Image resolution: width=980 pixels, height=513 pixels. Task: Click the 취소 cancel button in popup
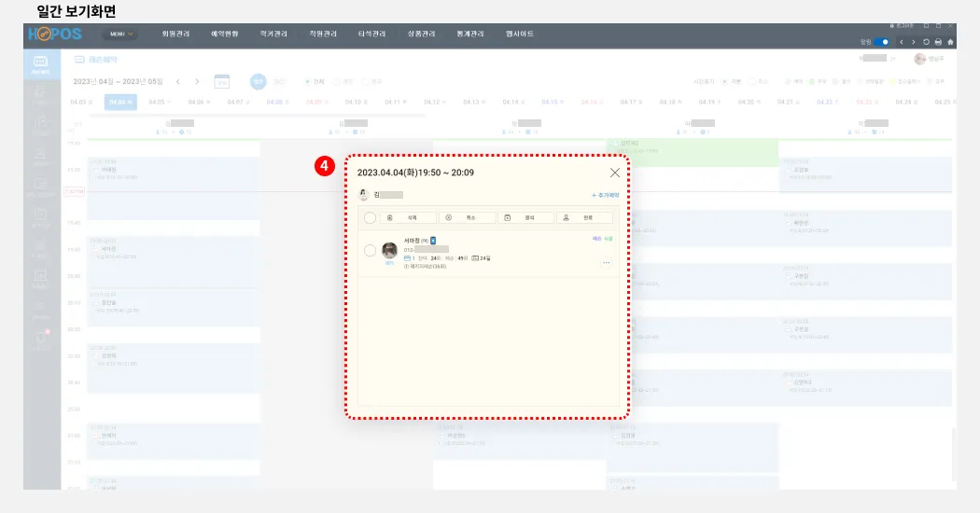coord(467,217)
